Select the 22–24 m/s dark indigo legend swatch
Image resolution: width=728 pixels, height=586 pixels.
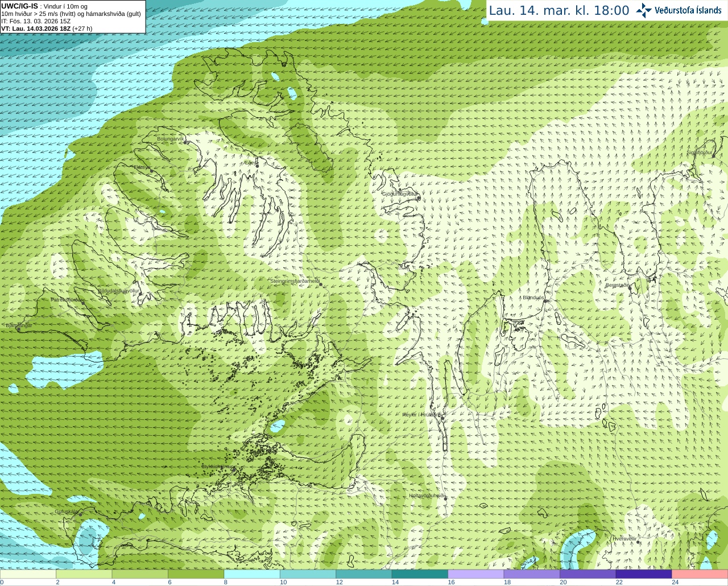coord(644,574)
